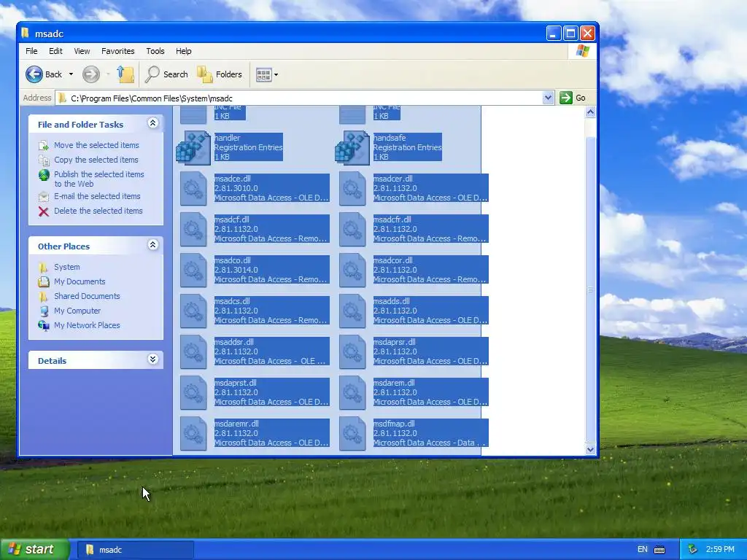Viewport: 747px width, 560px height.
Task: Collapse the Other Places panel
Action: (x=152, y=245)
